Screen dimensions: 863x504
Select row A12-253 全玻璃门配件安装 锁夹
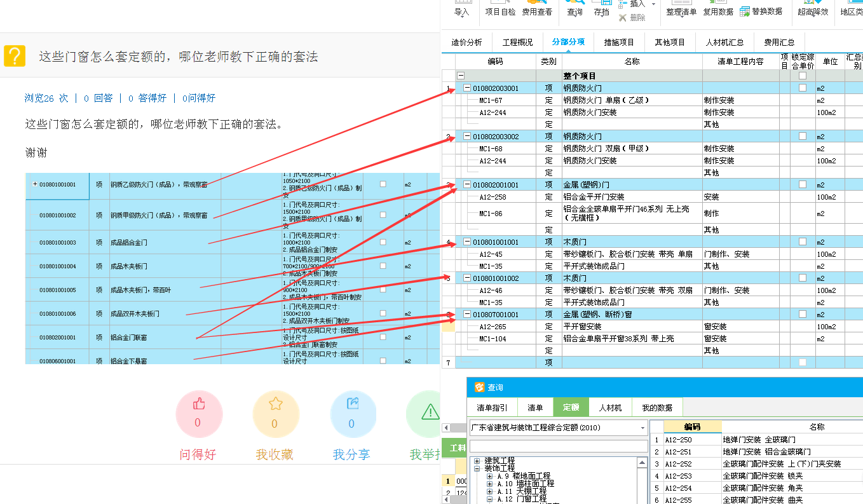click(x=756, y=475)
